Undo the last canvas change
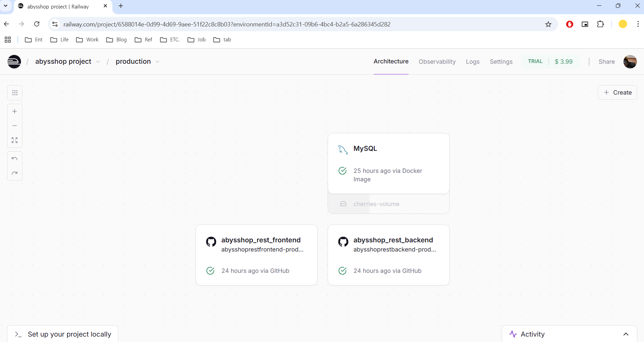 coord(15,159)
